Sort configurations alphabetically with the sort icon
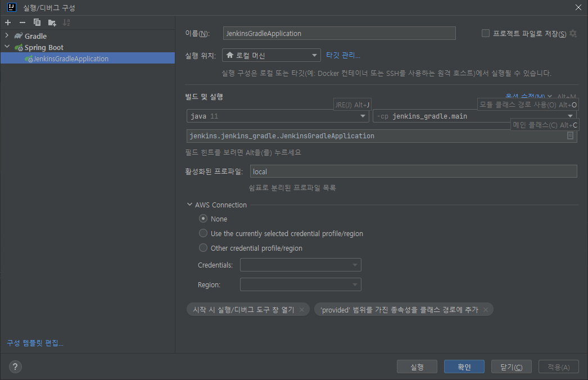The image size is (588, 380). tap(66, 22)
